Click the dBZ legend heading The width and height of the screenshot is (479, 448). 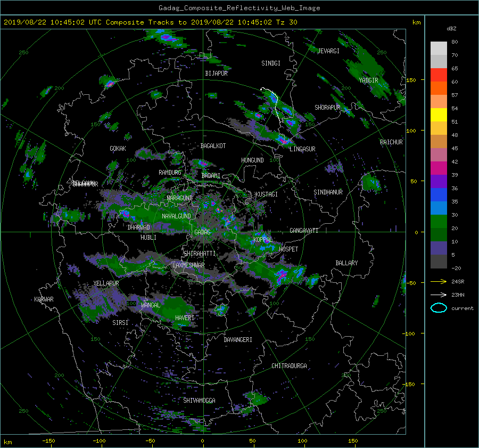tap(451, 28)
